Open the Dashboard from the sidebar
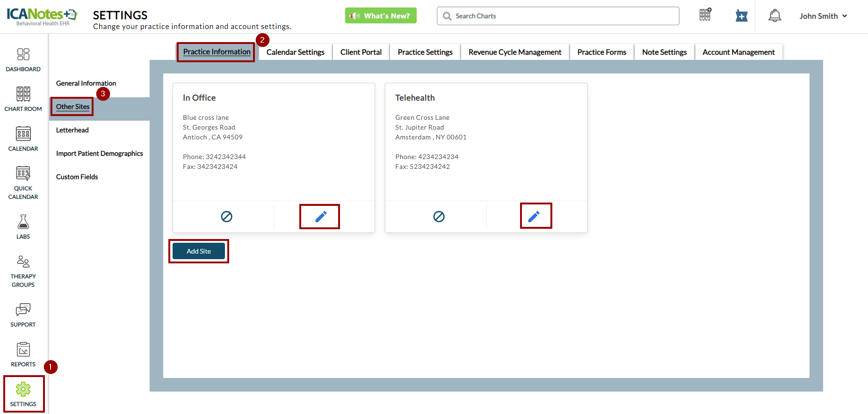 coord(23,60)
